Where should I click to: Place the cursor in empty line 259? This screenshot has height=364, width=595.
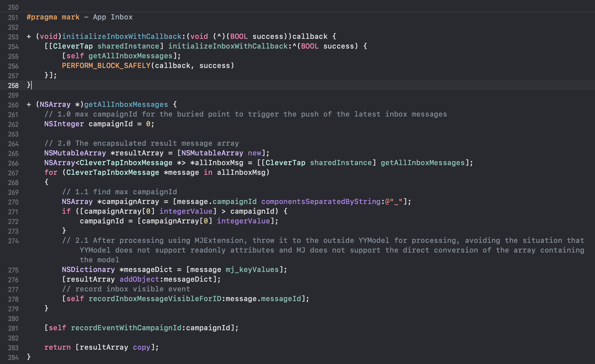click(x=153, y=95)
